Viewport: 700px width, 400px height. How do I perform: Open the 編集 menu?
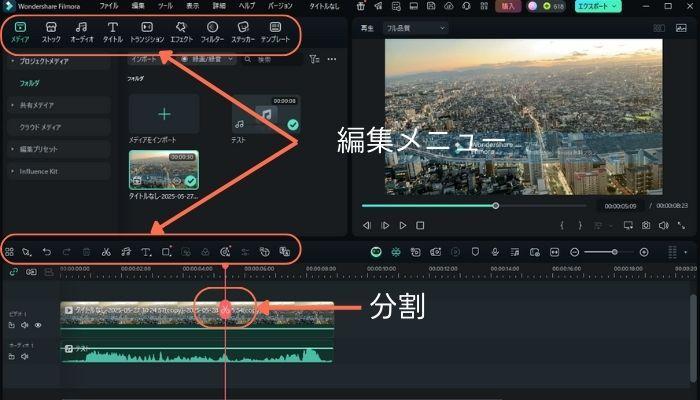138,6
